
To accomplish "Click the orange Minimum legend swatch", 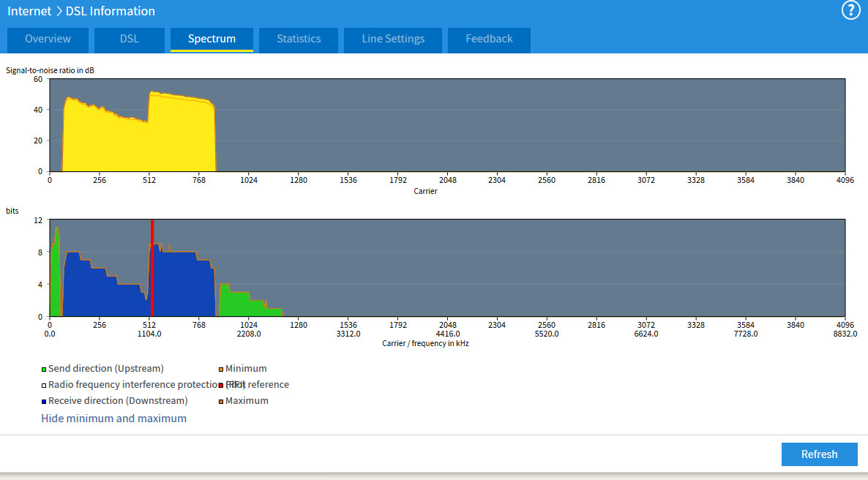I will pyautogui.click(x=221, y=370).
